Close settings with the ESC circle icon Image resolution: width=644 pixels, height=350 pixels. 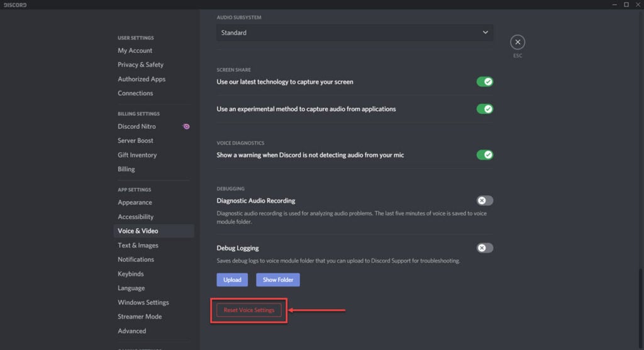(x=518, y=42)
